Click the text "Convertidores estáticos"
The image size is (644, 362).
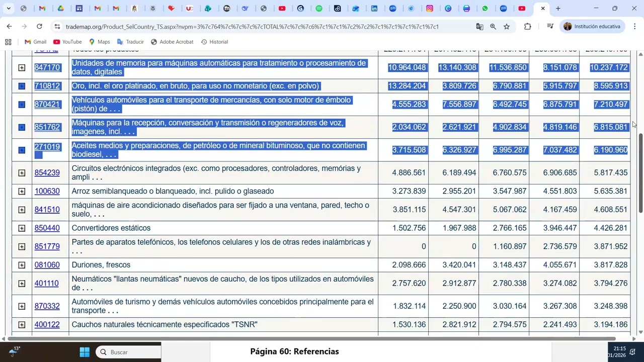coord(111,228)
